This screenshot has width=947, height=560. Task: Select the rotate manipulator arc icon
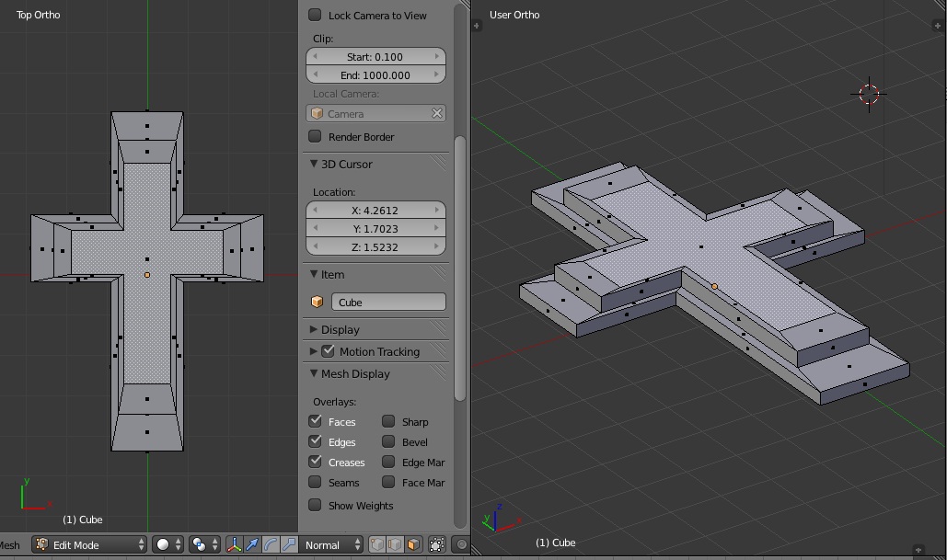click(271, 544)
